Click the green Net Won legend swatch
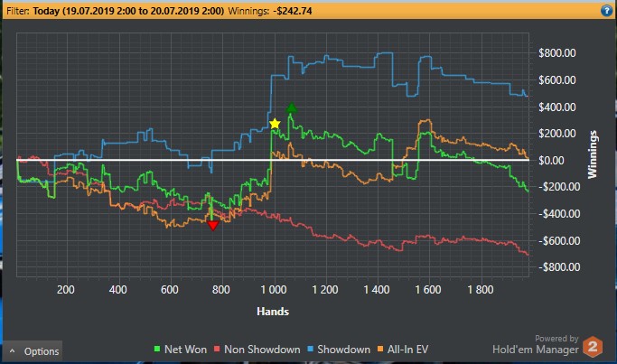 point(157,349)
